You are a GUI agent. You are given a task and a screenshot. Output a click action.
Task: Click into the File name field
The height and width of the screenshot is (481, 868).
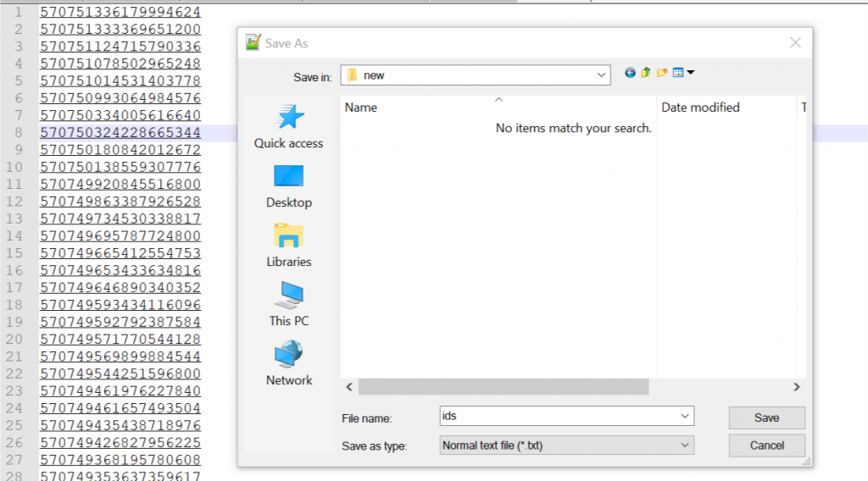click(x=559, y=416)
